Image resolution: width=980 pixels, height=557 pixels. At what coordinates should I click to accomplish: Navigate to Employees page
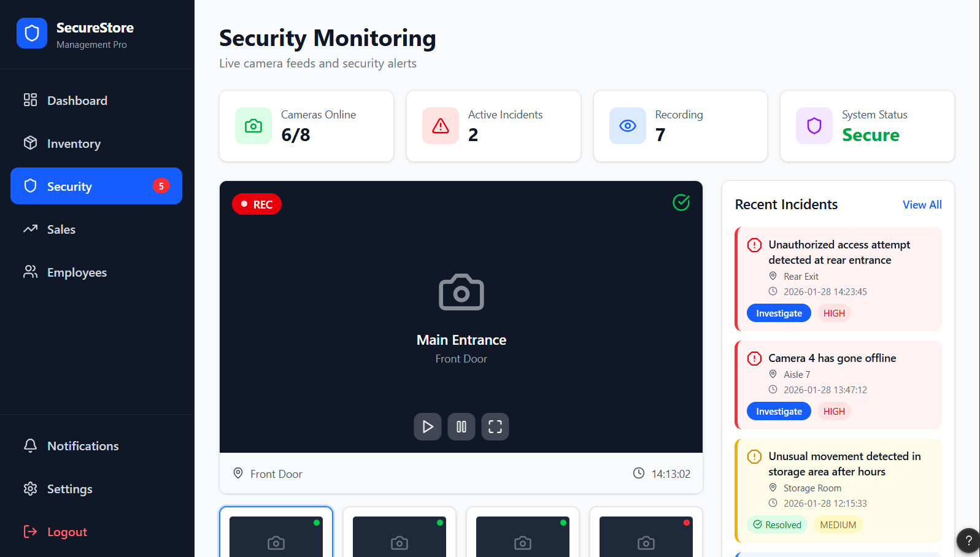click(96, 272)
